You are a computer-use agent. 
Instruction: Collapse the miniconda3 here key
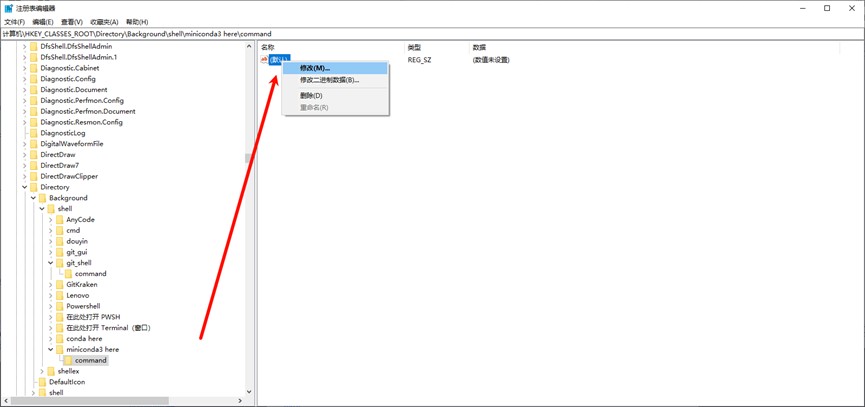pos(51,349)
